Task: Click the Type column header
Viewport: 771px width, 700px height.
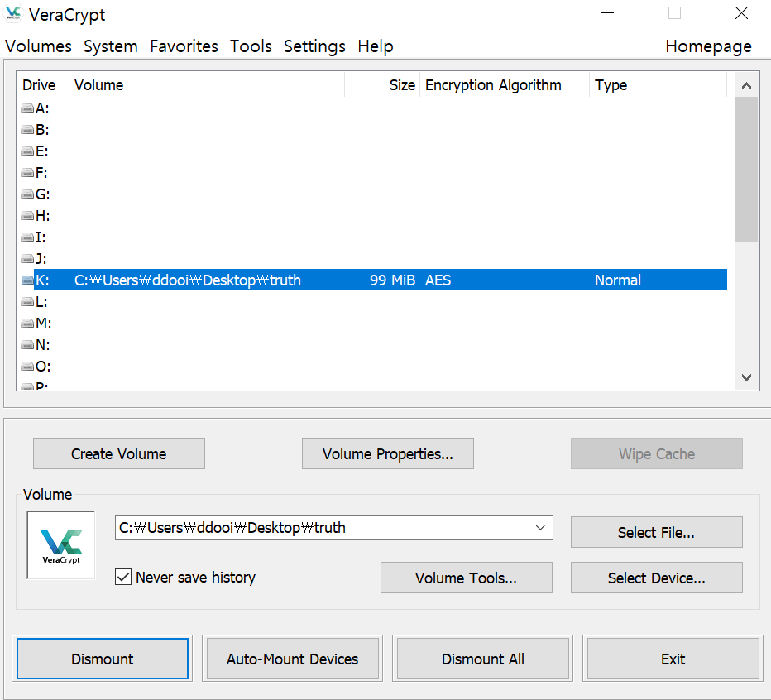Action: [658, 85]
